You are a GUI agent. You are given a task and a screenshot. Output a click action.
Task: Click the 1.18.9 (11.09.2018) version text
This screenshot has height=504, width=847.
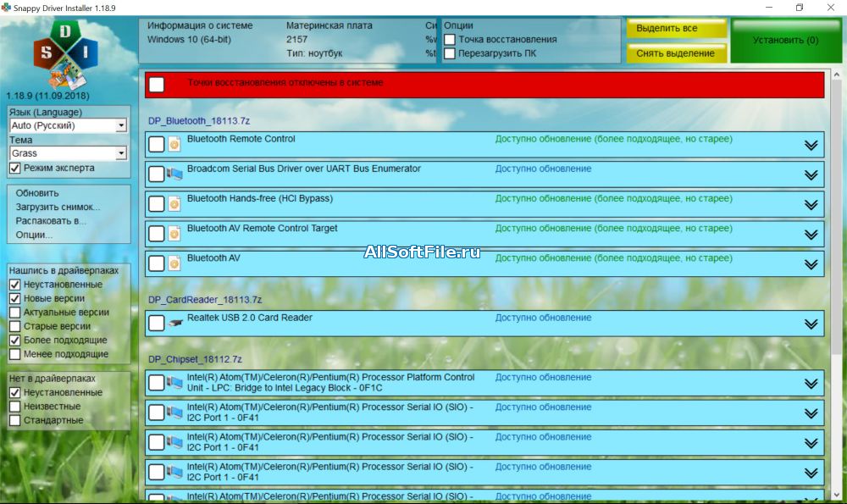[x=48, y=96]
